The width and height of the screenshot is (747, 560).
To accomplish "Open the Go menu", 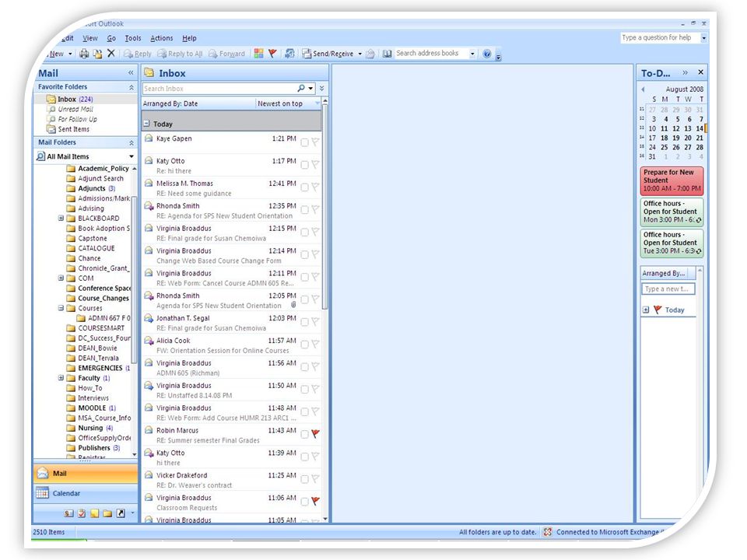I will 111,38.
